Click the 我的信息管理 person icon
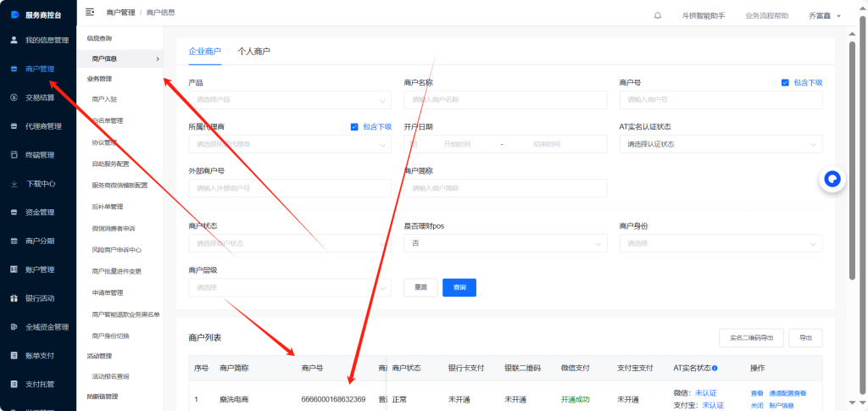This screenshot has width=868, height=411. (x=14, y=41)
